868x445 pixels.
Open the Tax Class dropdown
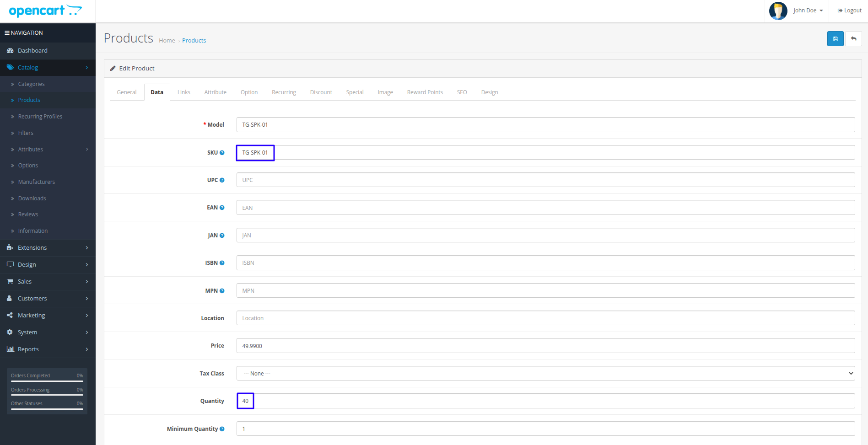545,373
